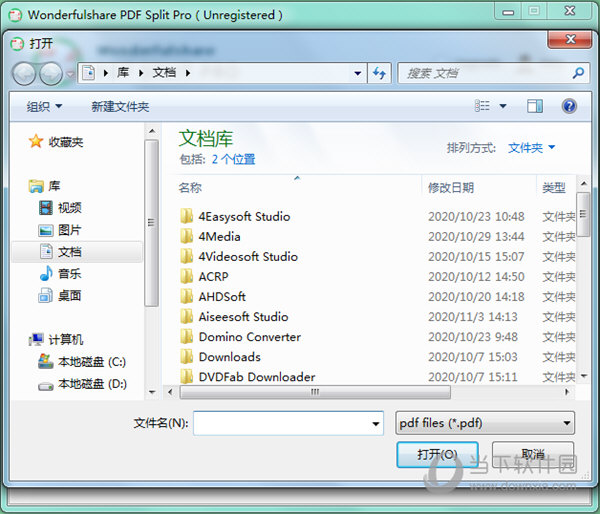Open recent pages dropdown next to Forward
This screenshot has height=514, width=600.
[x=70, y=73]
